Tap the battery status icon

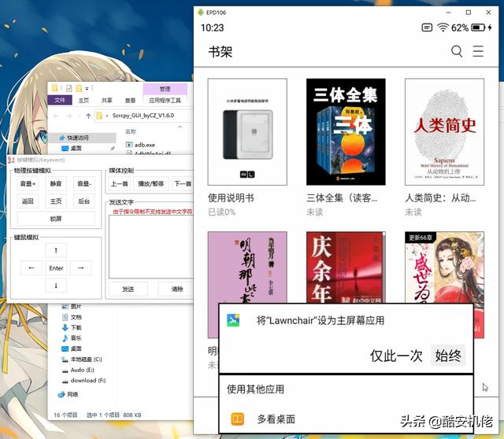(x=478, y=28)
